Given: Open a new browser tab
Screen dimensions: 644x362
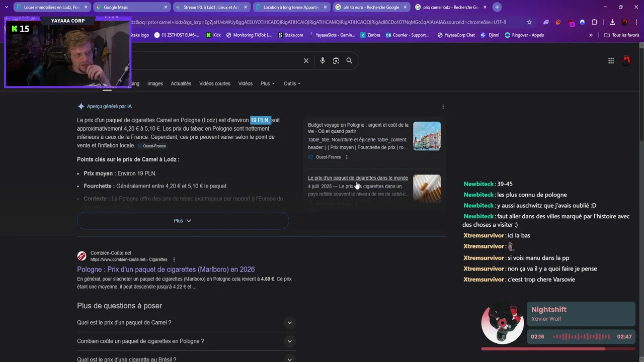Looking at the screenshot, I should point(497,7).
